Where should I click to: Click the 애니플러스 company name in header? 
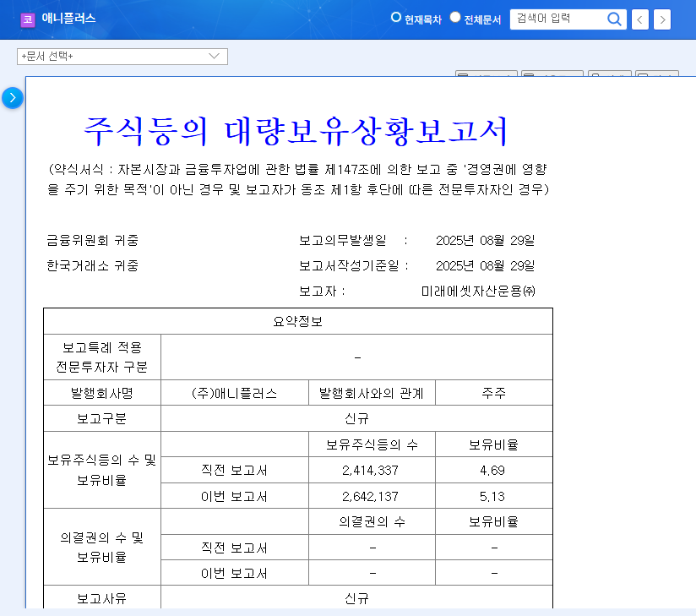click(68, 19)
